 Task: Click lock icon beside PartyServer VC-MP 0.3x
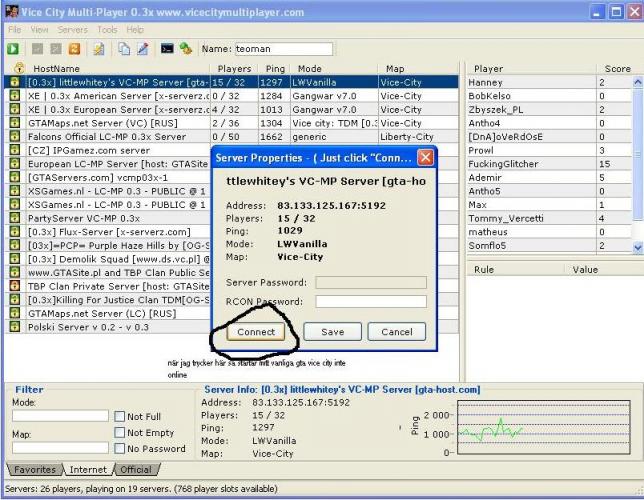click(15, 217)
